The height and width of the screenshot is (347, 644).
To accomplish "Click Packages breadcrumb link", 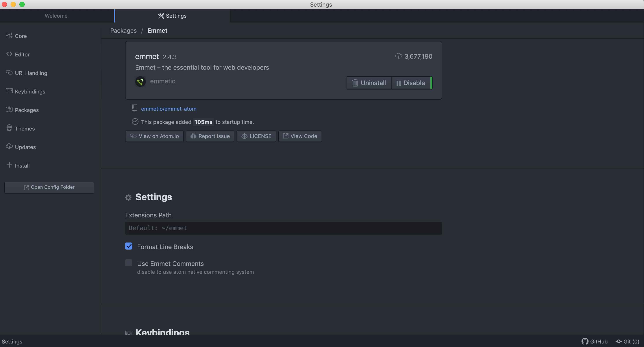I will (124, 30).
